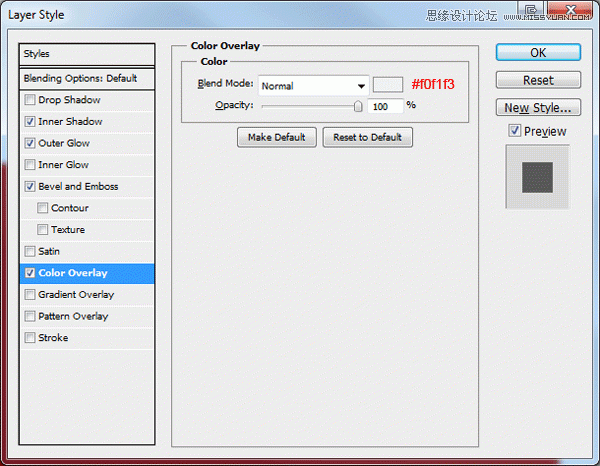Select the Inner Shadow settings row
Screen dimensions: 600x466
pyautogui.click(x=87, y=122)
